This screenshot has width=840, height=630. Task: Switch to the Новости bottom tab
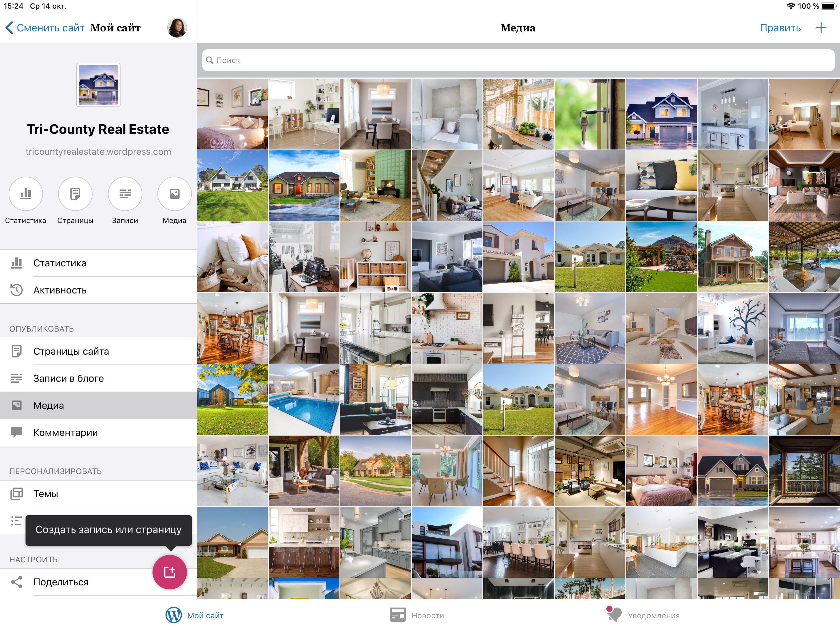click(417, 615)
